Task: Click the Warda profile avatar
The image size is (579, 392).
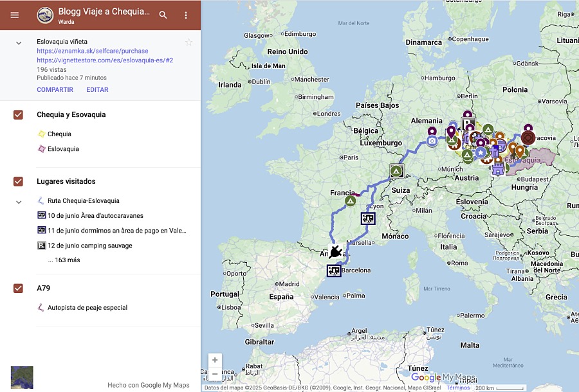Action: pyautogui.click(x=45, y=15)
